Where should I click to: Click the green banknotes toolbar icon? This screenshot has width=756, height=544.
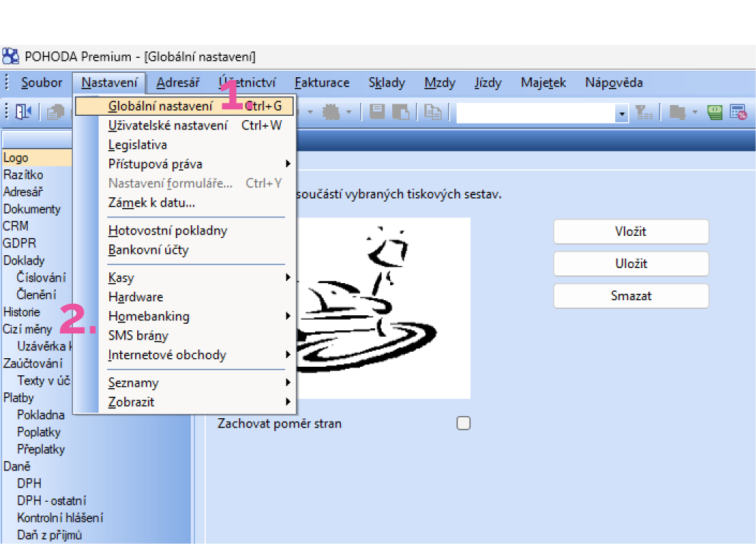coord(715,112)
